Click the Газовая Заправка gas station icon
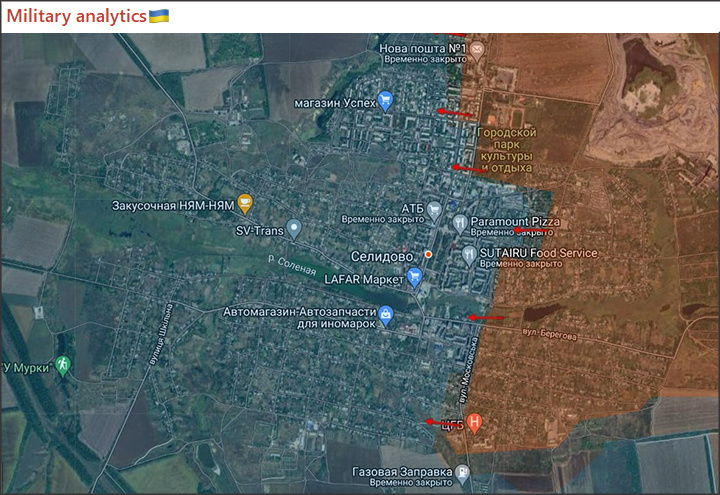 click(x=463, y=472)
